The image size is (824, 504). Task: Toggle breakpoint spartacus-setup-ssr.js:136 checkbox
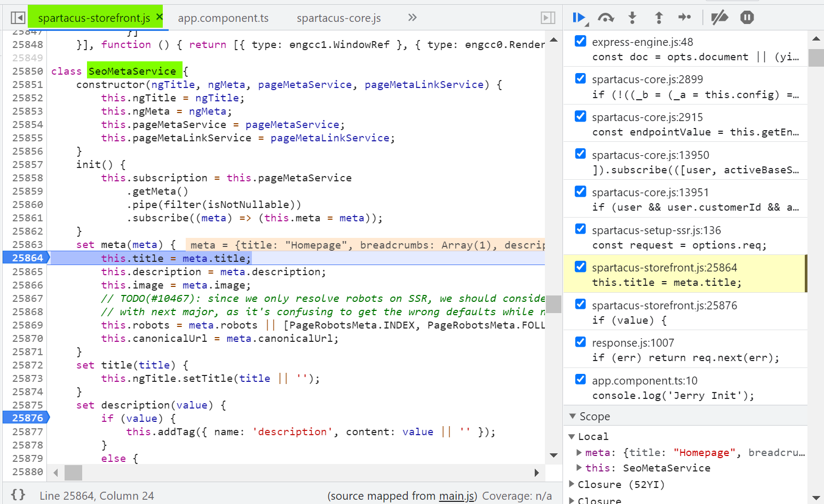(x=581, y=229)
